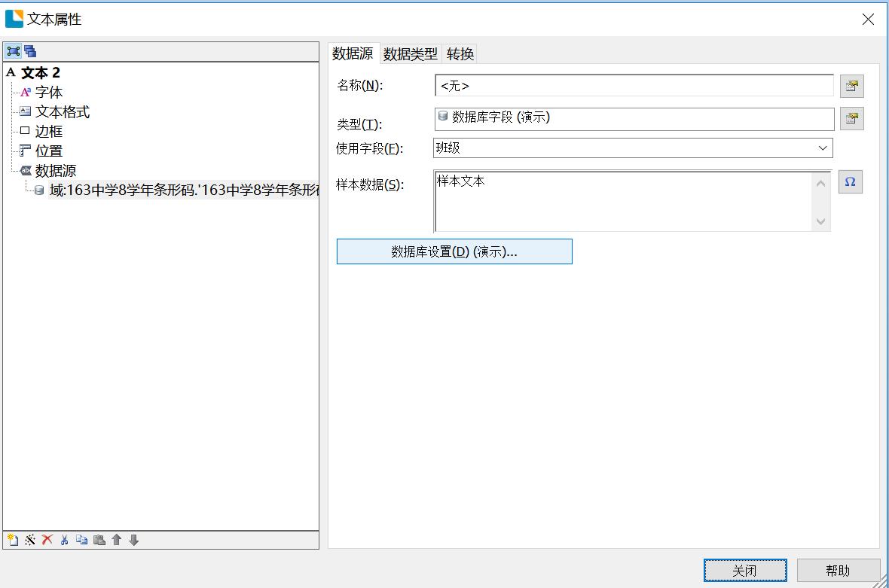Click the object selection icon above the tree
This screenshot has height=588, width=889.
coord(13,50)
